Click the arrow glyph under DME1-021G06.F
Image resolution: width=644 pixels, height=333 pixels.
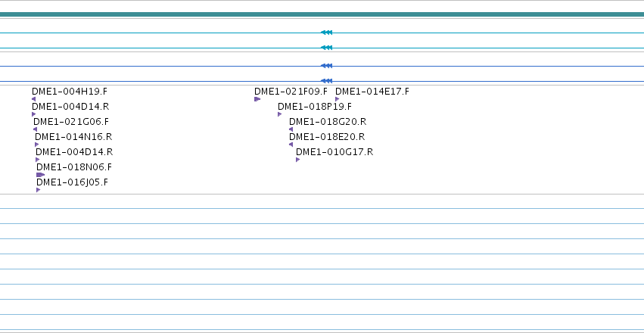point(35,129)
